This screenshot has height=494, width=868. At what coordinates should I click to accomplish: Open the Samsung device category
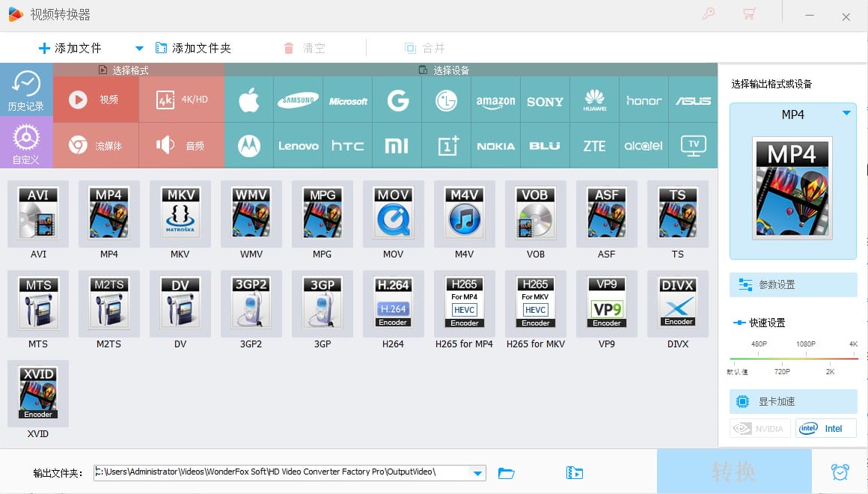(x=298, y=100)
